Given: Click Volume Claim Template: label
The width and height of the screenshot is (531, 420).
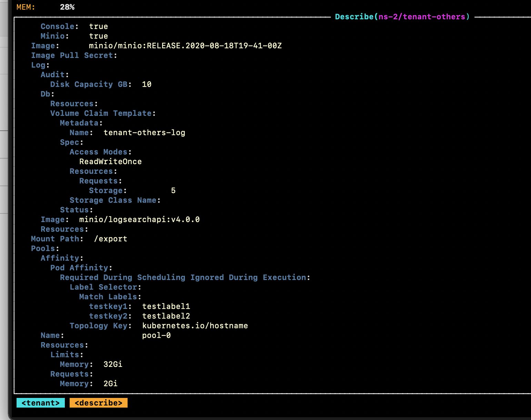Looking at the screenshot, I should pos(103,113).
